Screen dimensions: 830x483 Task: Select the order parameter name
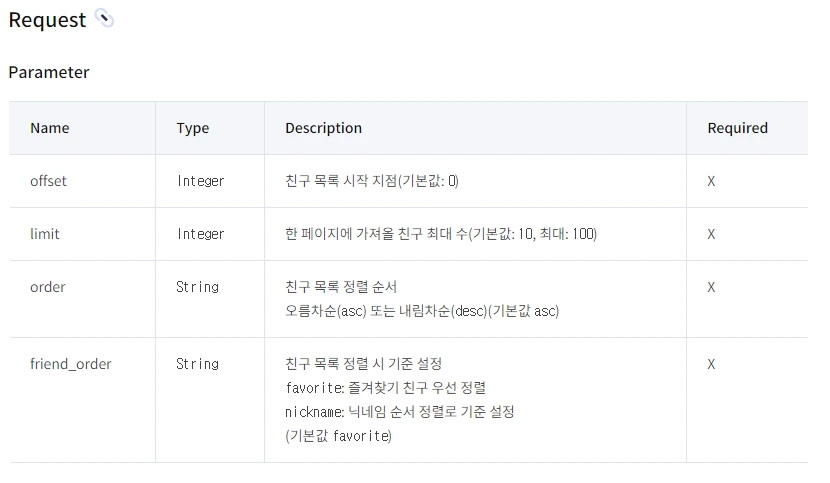click(48, 287)
